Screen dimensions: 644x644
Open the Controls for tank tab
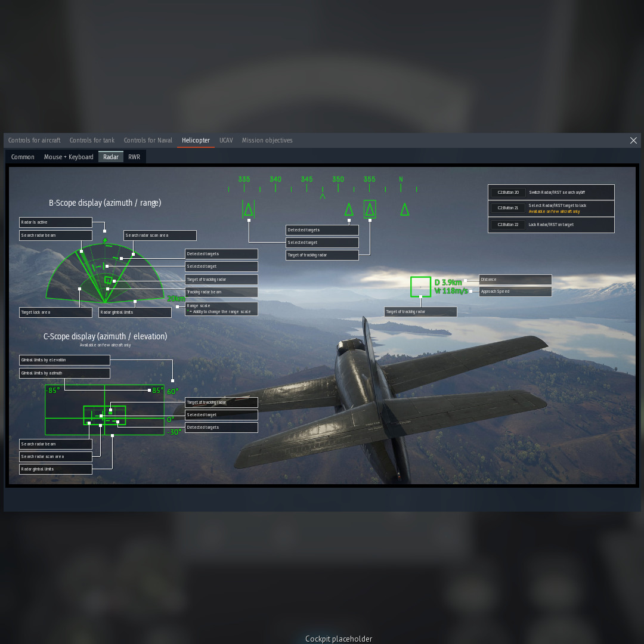(x=92, y=141)
